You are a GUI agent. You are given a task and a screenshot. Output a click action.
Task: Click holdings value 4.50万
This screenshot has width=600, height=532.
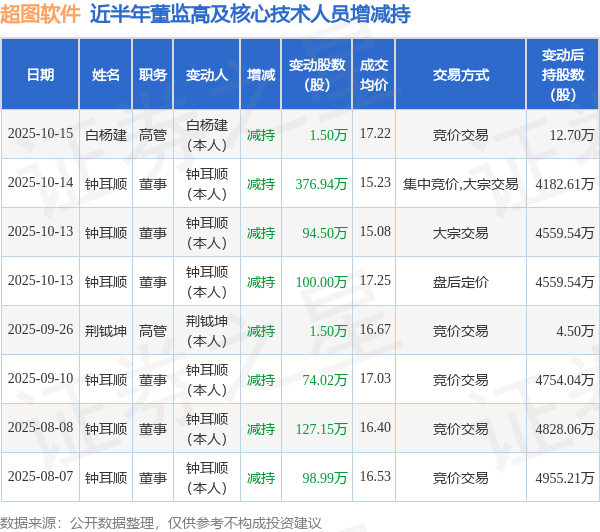(x=575, y=331)
